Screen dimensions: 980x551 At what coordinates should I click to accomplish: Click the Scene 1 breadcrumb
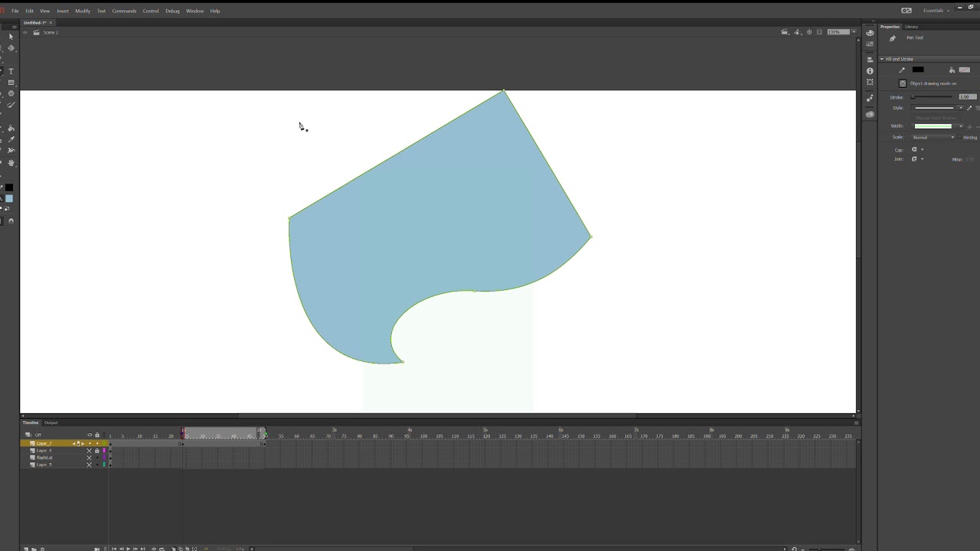pyautogui.click(x=51, y=32)
